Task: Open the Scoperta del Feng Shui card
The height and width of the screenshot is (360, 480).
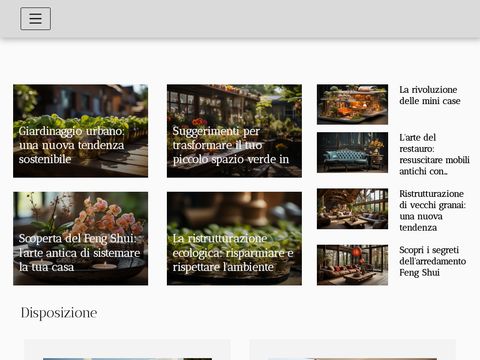Action: [x=81, y=239]
